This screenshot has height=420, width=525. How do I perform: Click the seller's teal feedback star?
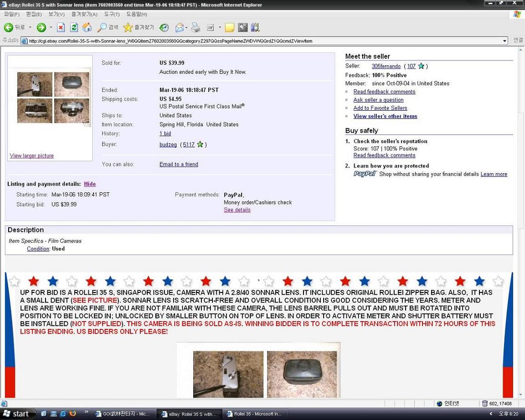(421, 66)
